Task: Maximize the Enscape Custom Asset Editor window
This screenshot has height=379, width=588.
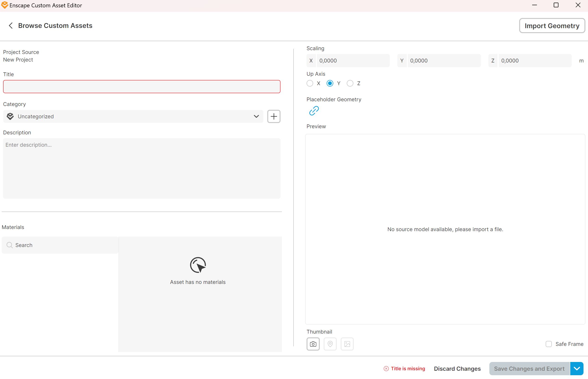Action: tap(556, 5)
